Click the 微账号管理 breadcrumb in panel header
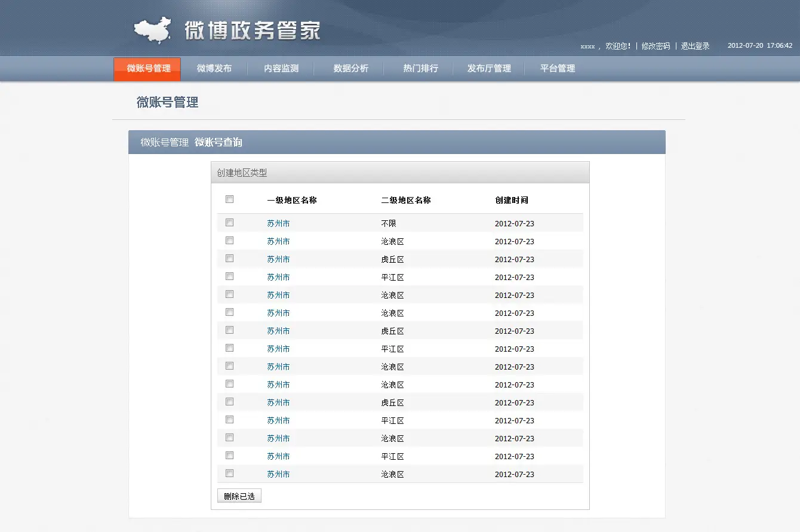The width and height of the screenshot is (800, 532). pyautogui.click(x=164, y=142)
